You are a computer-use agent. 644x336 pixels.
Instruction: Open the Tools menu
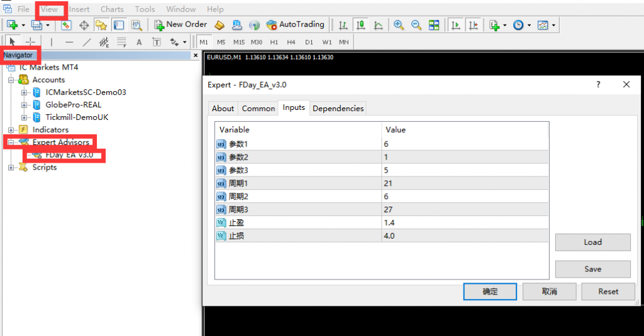(x=145, y=9)
